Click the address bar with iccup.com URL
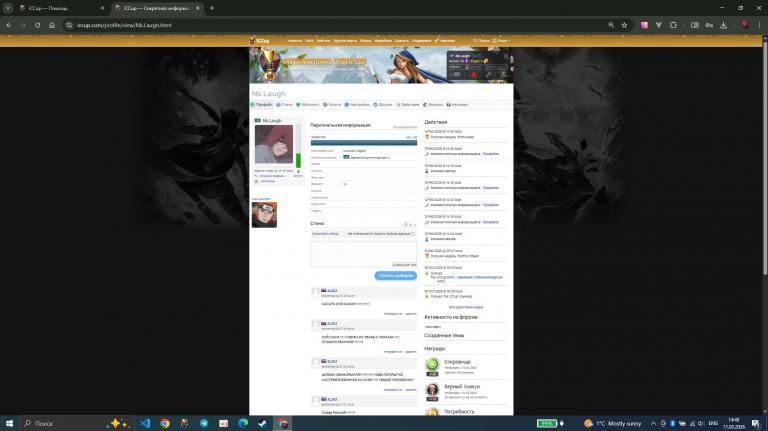The width and height of the screenshot is (768, 431). 338,25
